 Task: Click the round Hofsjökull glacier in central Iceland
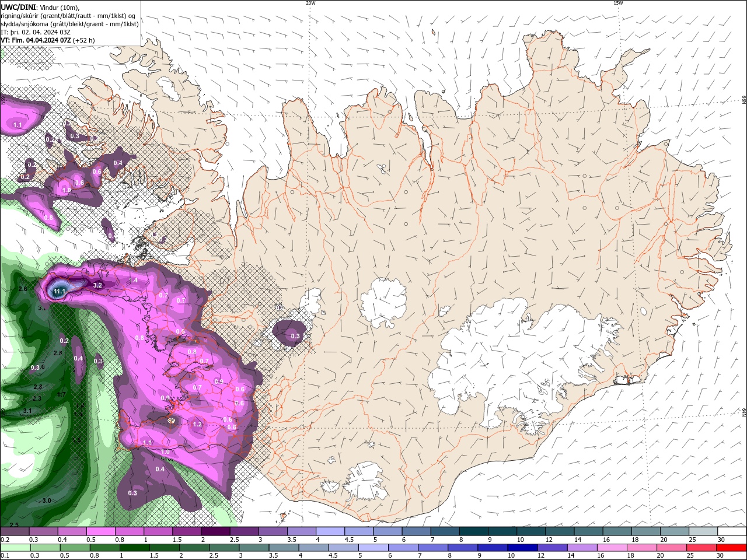pyautogui.click(x=383, y=302)
